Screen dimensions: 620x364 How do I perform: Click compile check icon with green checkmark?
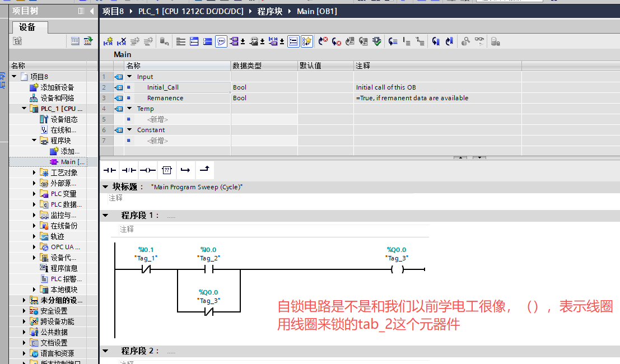tap(377, 41)
